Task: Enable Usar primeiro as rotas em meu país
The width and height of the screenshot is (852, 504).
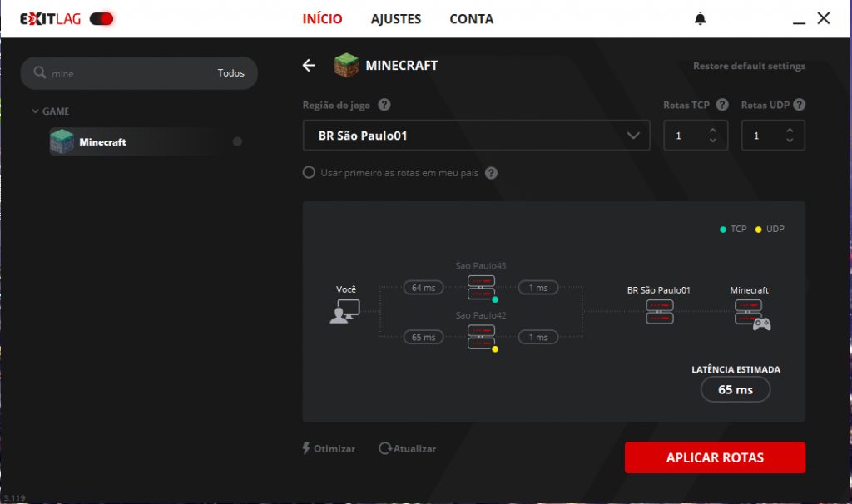Action: pos(309,173)
